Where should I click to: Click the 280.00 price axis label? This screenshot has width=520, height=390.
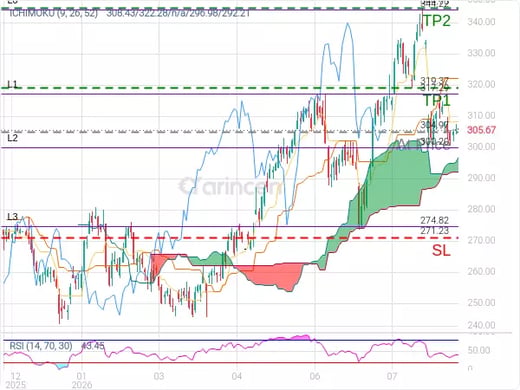(x=481, y=209)
